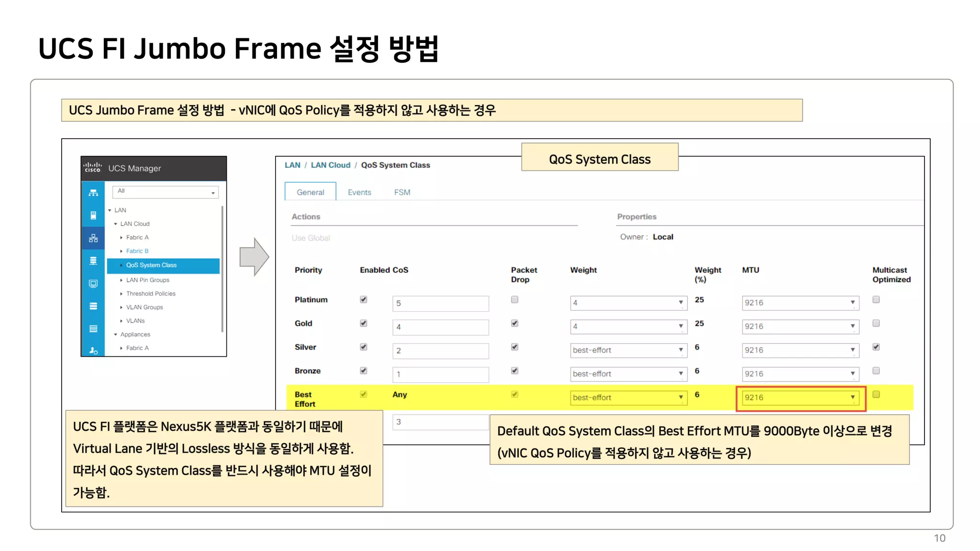The width and height of the screenshot is (980, 551).
Task: Select QoS System Class tree item
Action: [163, 265]
